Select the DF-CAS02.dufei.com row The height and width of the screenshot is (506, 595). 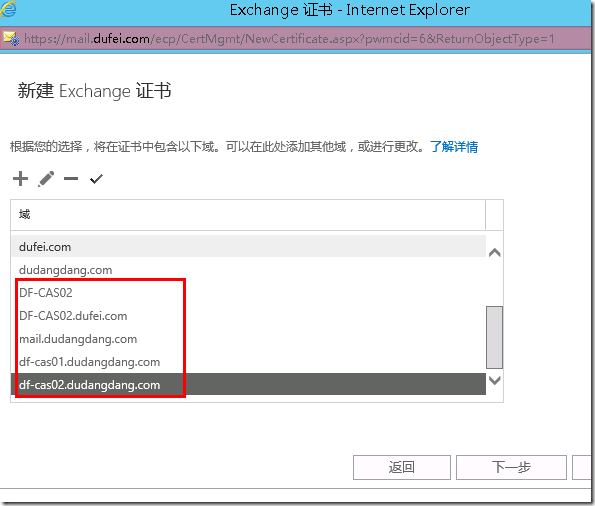tap(248, 316)
